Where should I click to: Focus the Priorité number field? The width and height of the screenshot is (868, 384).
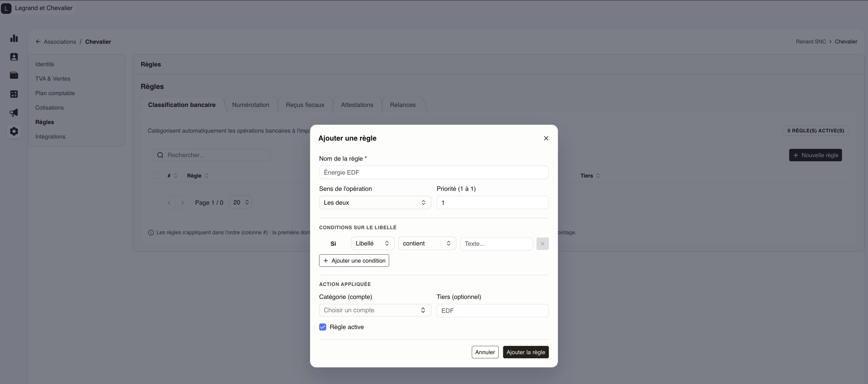pyautogui.click(x=493, y=203)
